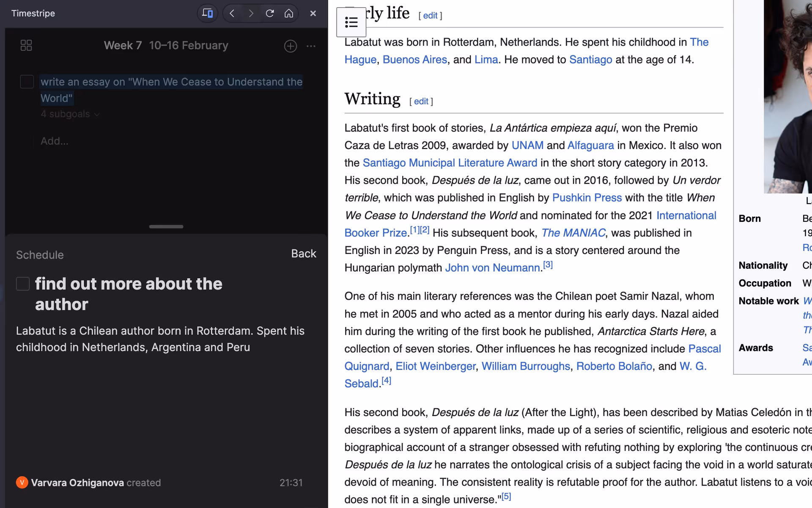The width and height of the screenshot is (812, 508).
Task: Follow the Roberto Bolaño link
Action: pyautogui.click(x=614, y=367)
